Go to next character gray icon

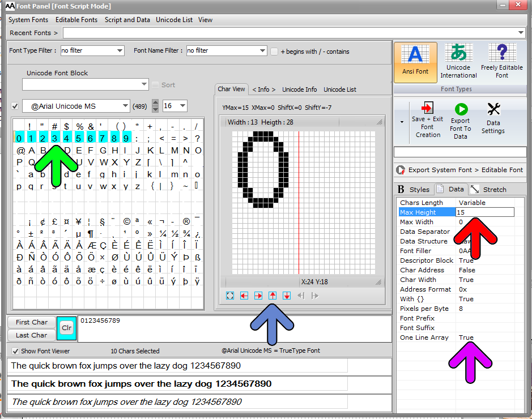(315, 296)
